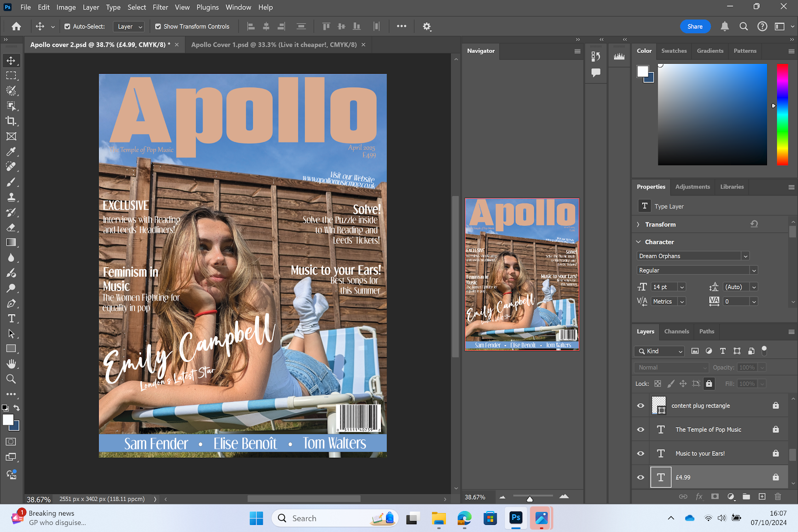Open the Filter menu
The width and height of the screenshot is (798, 532).
160,7
